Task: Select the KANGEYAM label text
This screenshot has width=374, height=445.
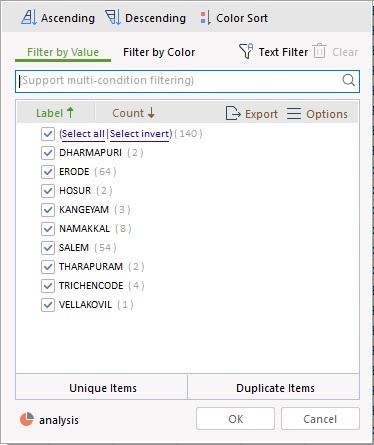Action: pos(84,210)
